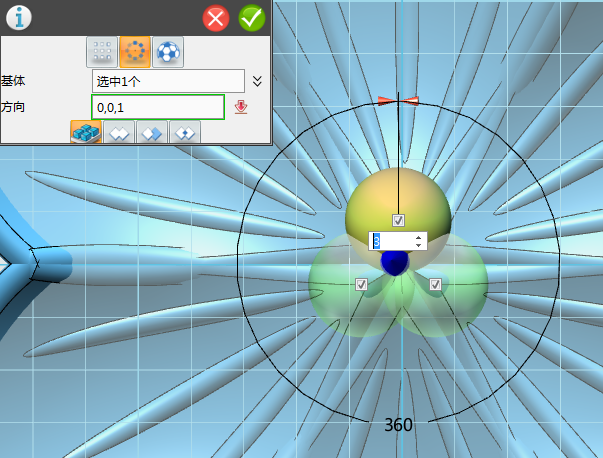
Task: Select the blue cubes base-body boolean option
Action: (86, 132)
